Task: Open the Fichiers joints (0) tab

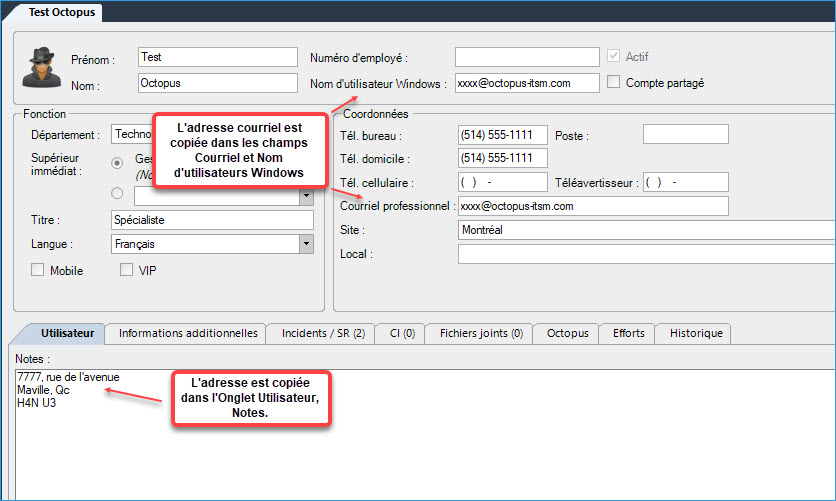Action: [x=481, y=334]
